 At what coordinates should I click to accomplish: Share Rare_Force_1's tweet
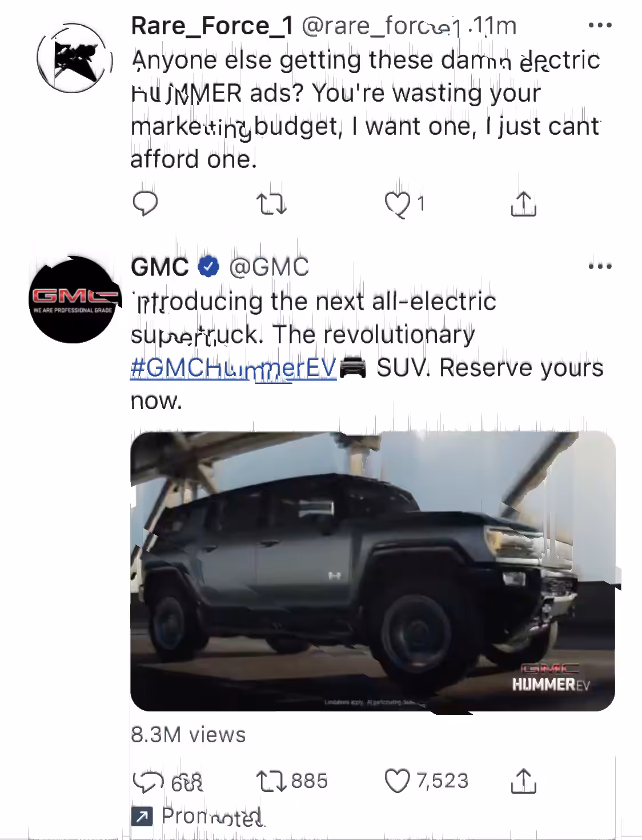point(523,203)
